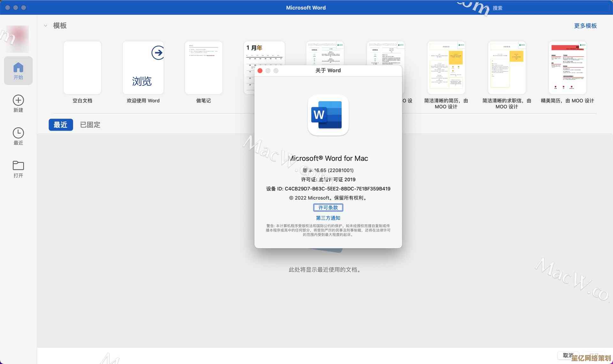The width and height of the screenshot is (613, 364).
Task: Click the New (新建) plus icon
Action: (18, 100)
